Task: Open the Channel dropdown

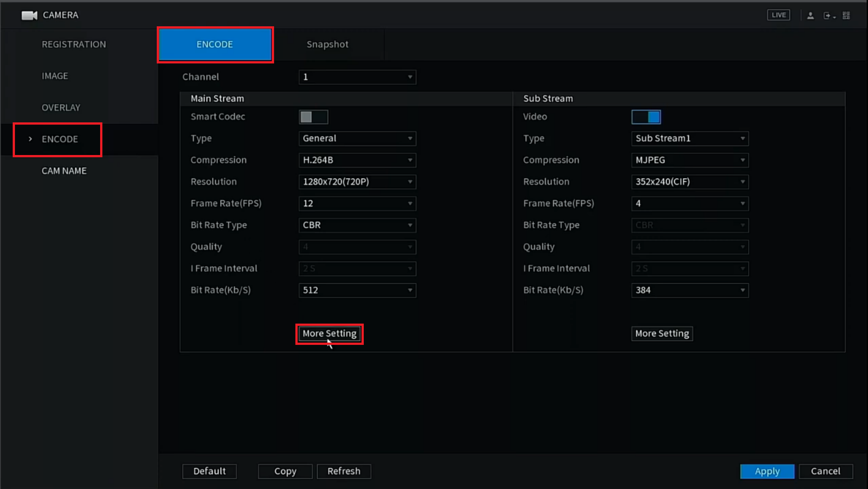Action: tap(357, 77)
